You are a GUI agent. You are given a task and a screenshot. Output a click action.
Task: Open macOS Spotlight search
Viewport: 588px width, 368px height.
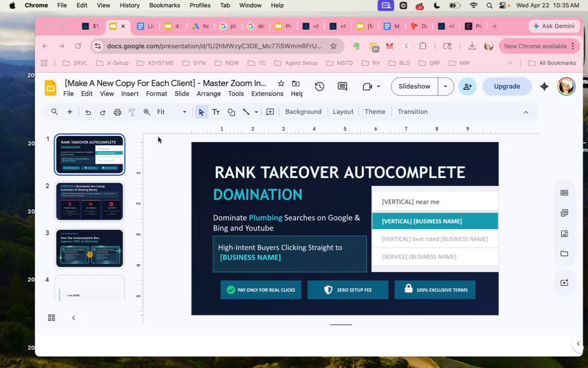489,5
